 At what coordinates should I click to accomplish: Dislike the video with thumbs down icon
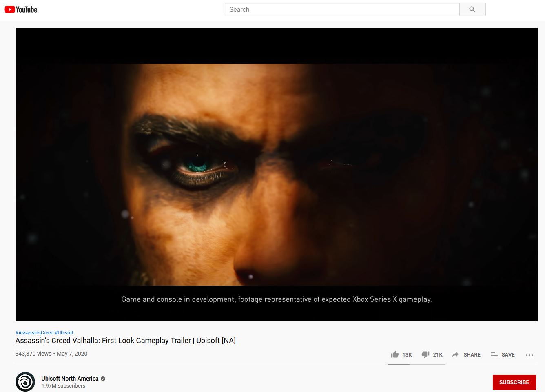[425, 354]
